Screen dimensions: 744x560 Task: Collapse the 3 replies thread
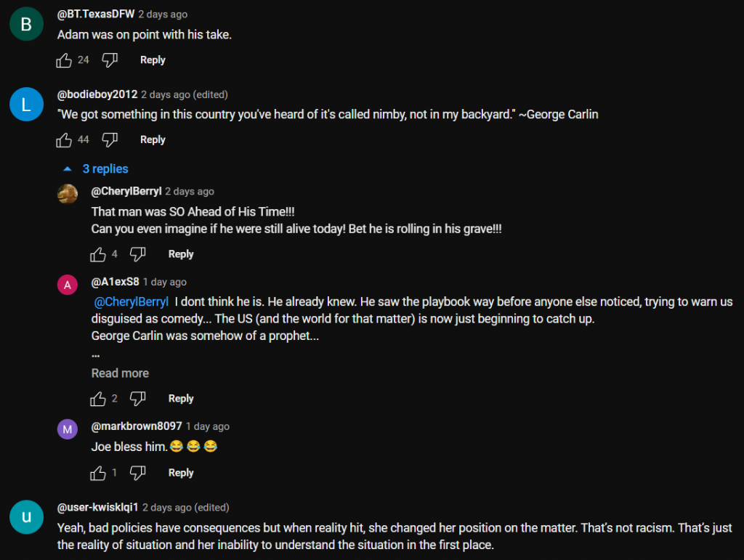pyautogui.click(x=96, y=169)
